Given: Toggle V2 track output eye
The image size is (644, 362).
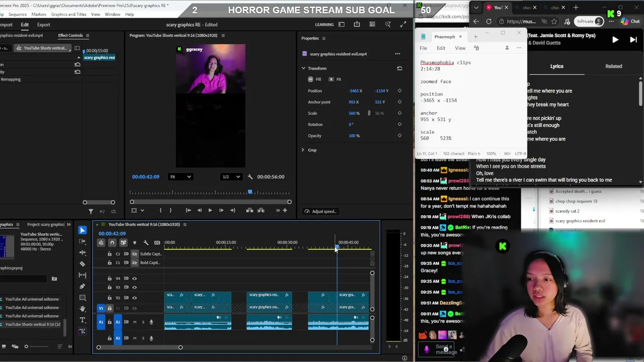Looking at the screenshot, I should point(134,297).
